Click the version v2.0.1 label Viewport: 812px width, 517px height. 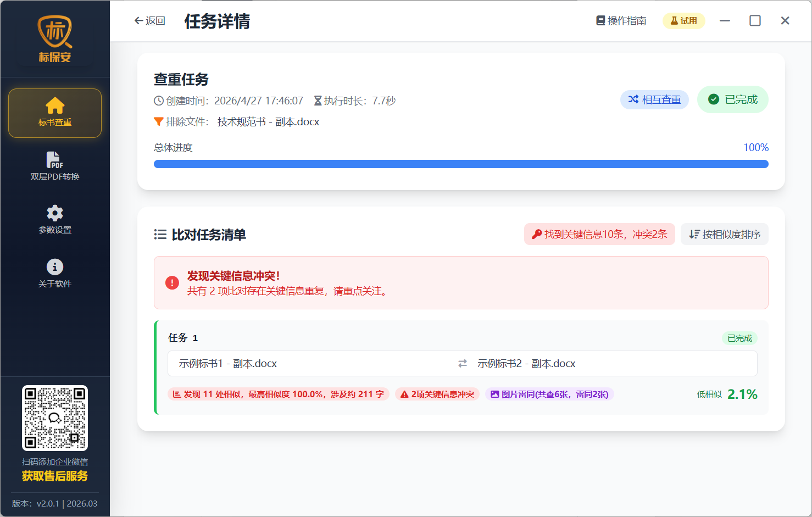tap(55, 503)
